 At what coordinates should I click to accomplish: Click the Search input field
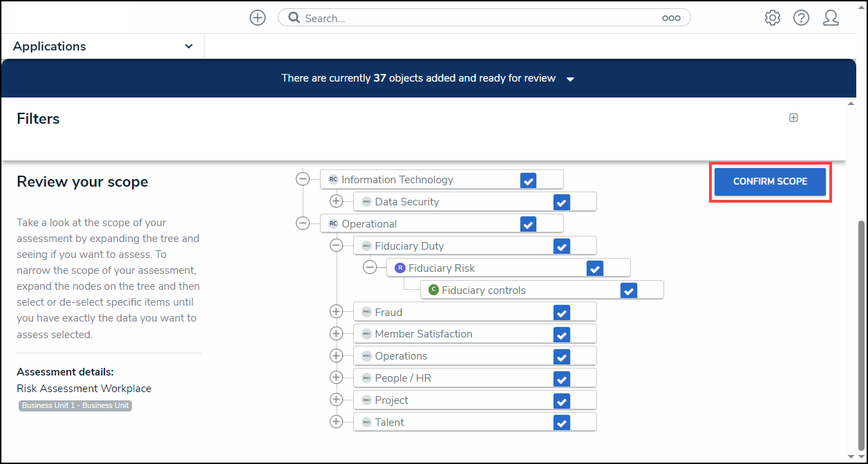point(477,19)
